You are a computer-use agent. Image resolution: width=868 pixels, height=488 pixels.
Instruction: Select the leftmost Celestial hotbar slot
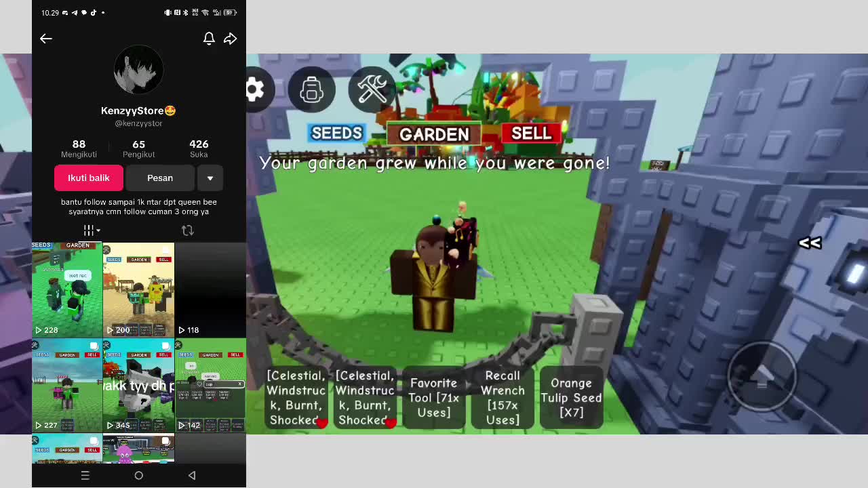(x=296, y=398)
